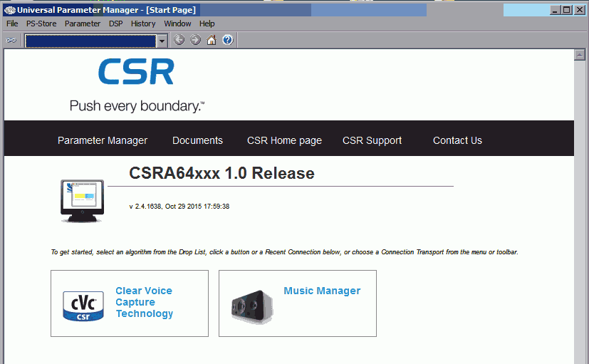This screenshot has width=589, height=364.
Task: Click the connection link icon in toolbar
Action: [11, 41]
